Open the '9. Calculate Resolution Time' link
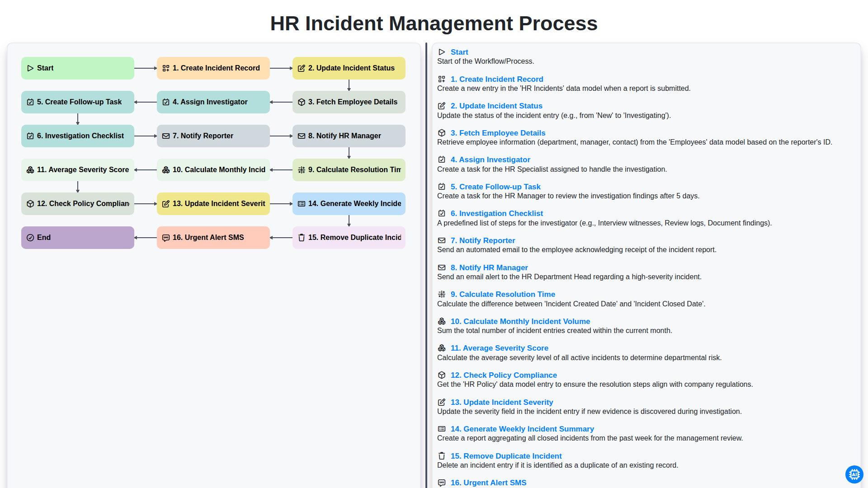This screenshot has height=488, width=868. pos(503,294)
